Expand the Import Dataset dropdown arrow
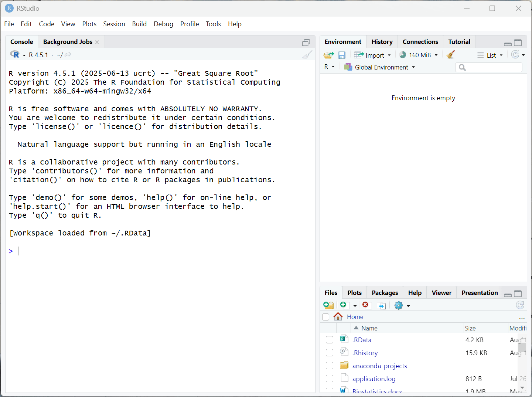 click(389, 55)
